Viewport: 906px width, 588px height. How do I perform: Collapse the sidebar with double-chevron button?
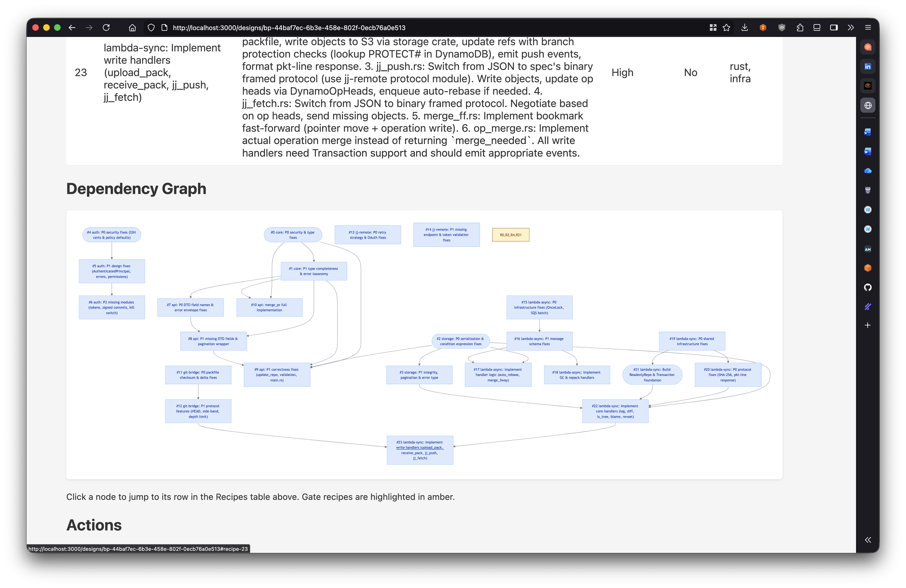tap(868, 540)
